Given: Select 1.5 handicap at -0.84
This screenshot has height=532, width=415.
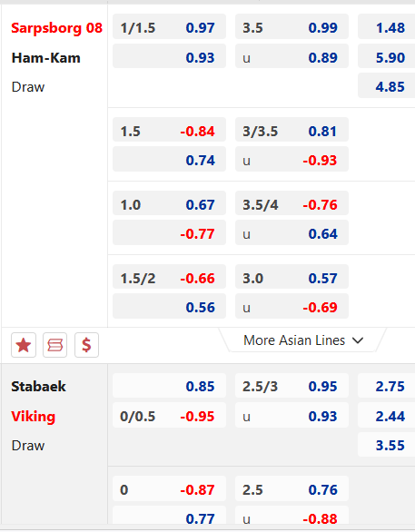Looking at the screenshot, I should [x=169, y=130].
